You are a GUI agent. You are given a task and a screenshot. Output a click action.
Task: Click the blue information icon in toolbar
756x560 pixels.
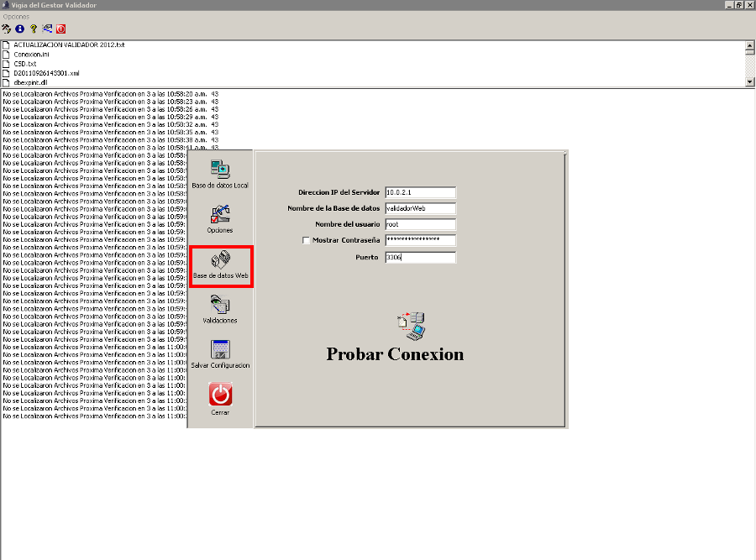point(20,29)
